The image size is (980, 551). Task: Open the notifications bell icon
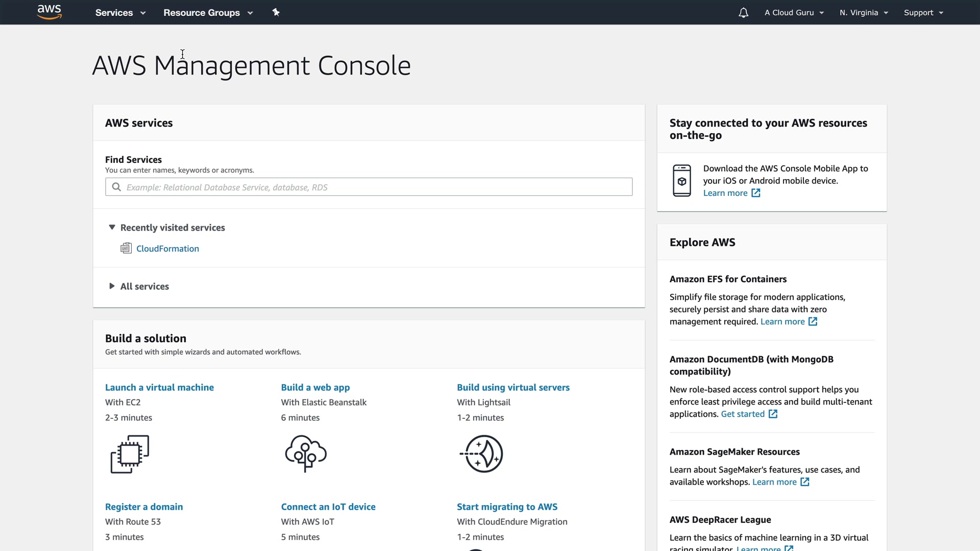tap(743, 13)
